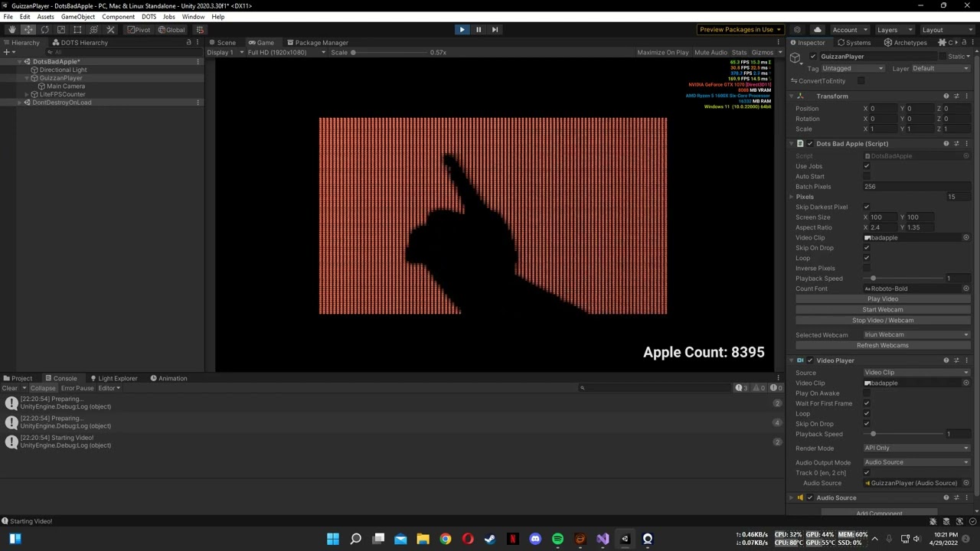This screenshot has width=980, height=551.
Task: Select Main Camera in hierarchy
Action: [66, 86]
